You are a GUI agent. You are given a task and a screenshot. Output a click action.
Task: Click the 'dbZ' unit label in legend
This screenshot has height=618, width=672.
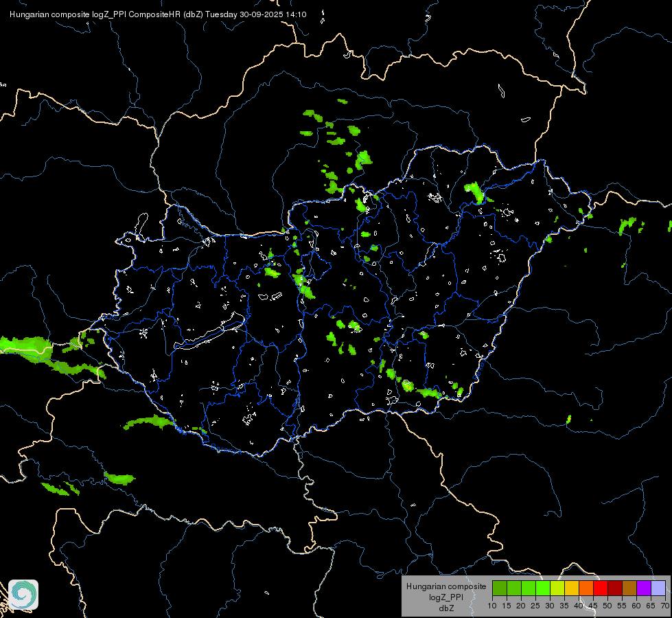point(446,608)
